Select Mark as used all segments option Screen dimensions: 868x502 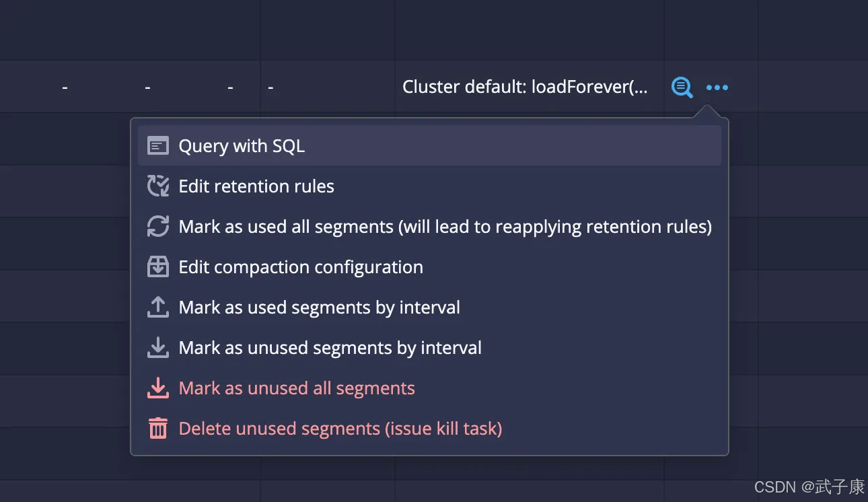tap(445, 227)
